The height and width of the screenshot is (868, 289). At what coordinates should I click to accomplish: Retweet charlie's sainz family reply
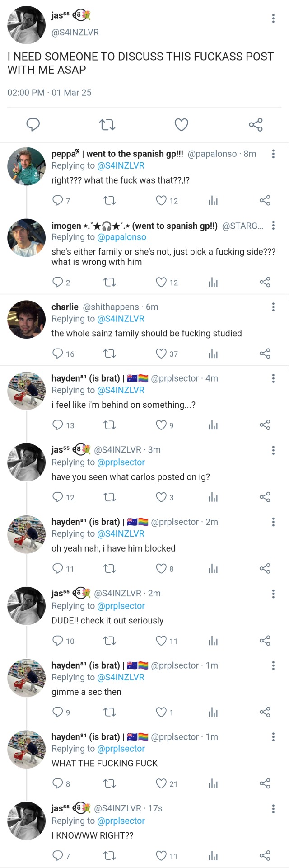pos(110,354)
